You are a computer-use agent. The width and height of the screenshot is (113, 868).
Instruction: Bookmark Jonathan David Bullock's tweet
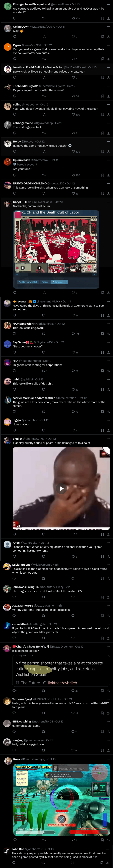(x=102, y=77)
